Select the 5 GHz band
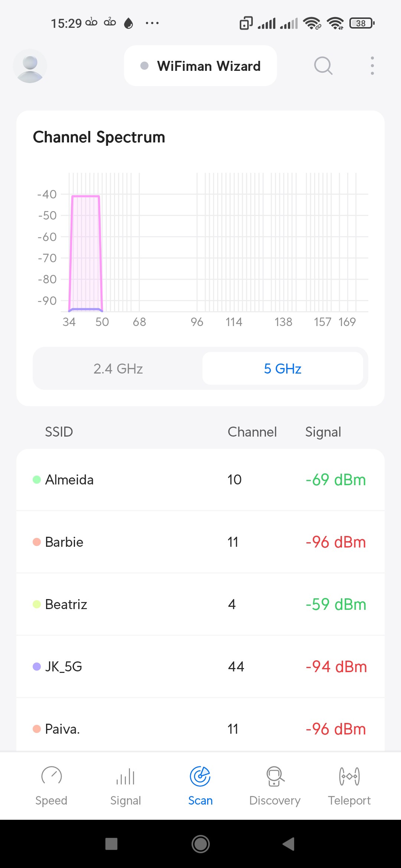 coord(283,369)
